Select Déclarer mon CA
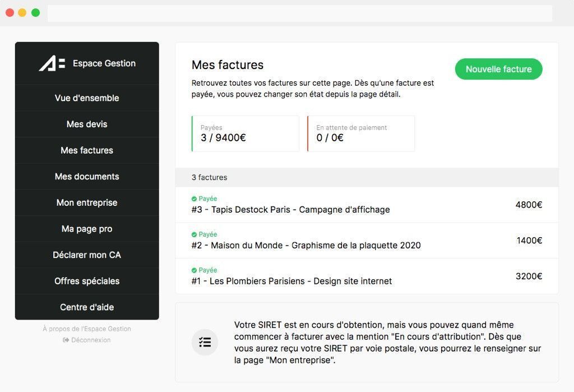574x392 pixels. [x=87, y=255]
